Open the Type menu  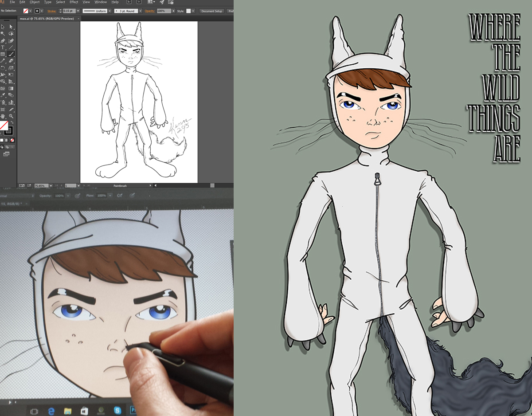click(x=48, y=2)
